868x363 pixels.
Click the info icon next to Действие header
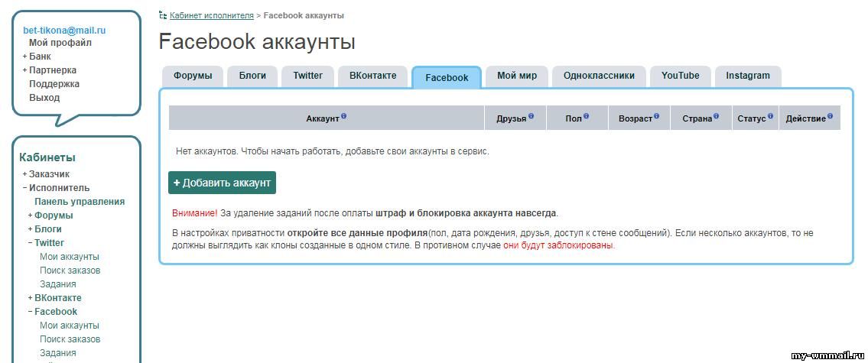830,116
